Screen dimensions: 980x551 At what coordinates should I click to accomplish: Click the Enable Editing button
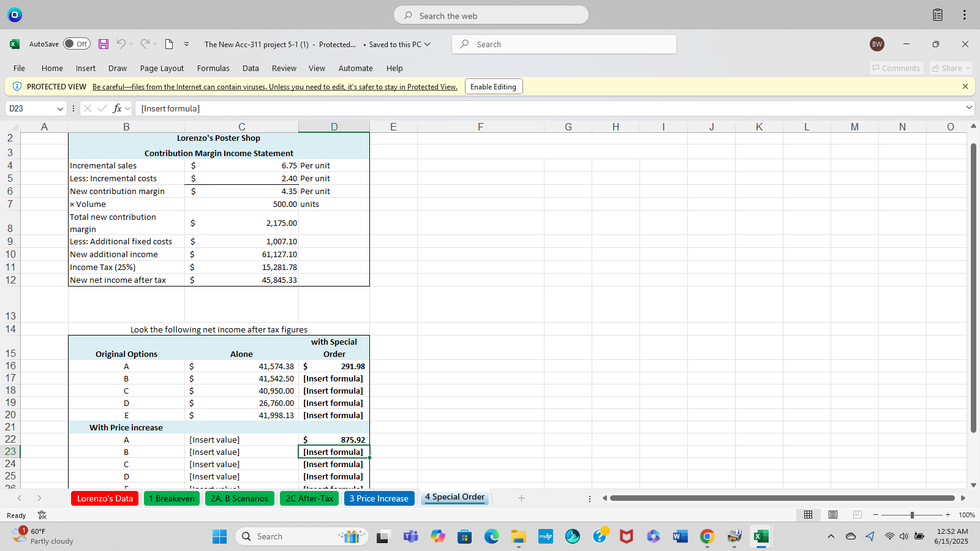493,86
